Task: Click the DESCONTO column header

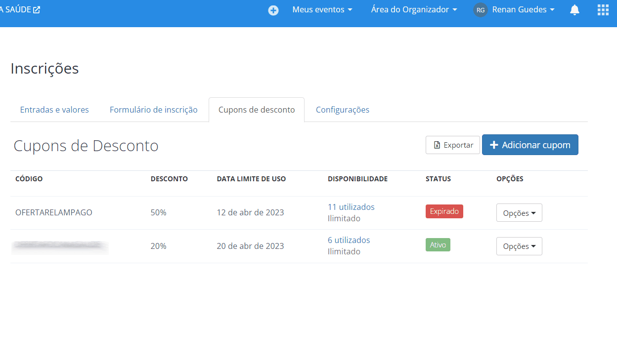Action: [x=169, y=179]
